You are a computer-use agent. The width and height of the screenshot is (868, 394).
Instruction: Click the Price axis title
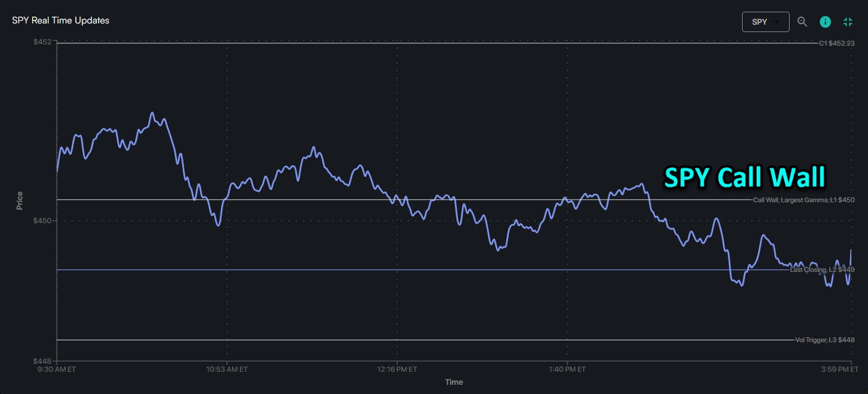(20, 201)
